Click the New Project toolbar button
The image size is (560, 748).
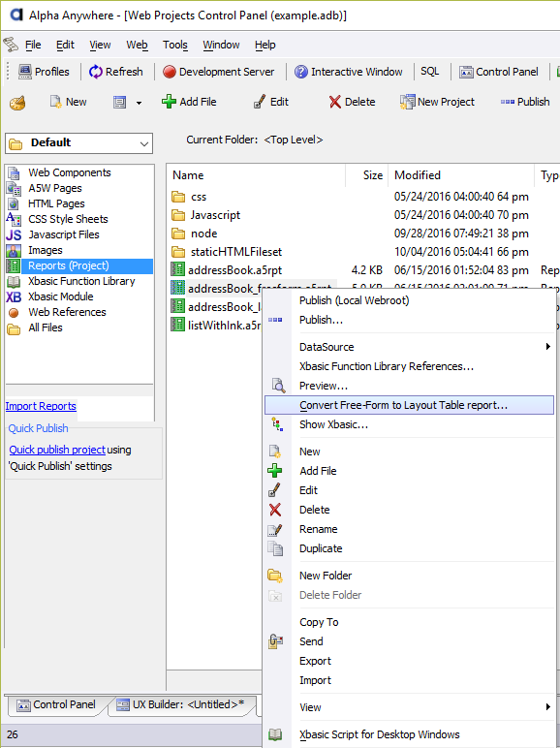(437, 102)
